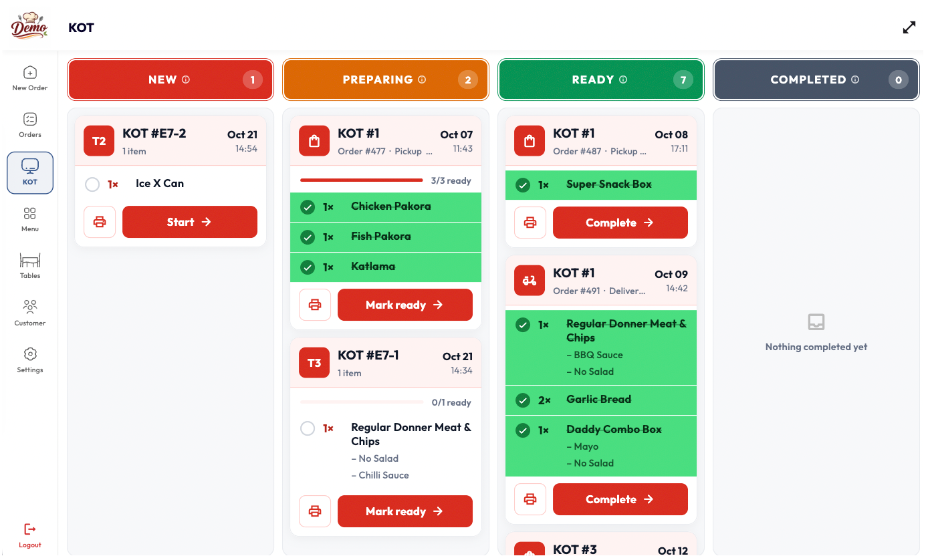The height and width of the screenshot is (560, 926).
Task: Click the Demo logo
Action: click(29, 25)
